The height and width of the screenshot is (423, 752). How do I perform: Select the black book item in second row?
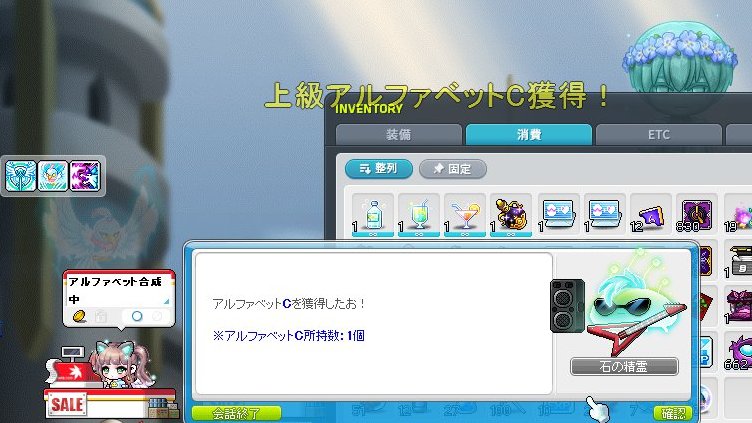(x=740, y=260)
